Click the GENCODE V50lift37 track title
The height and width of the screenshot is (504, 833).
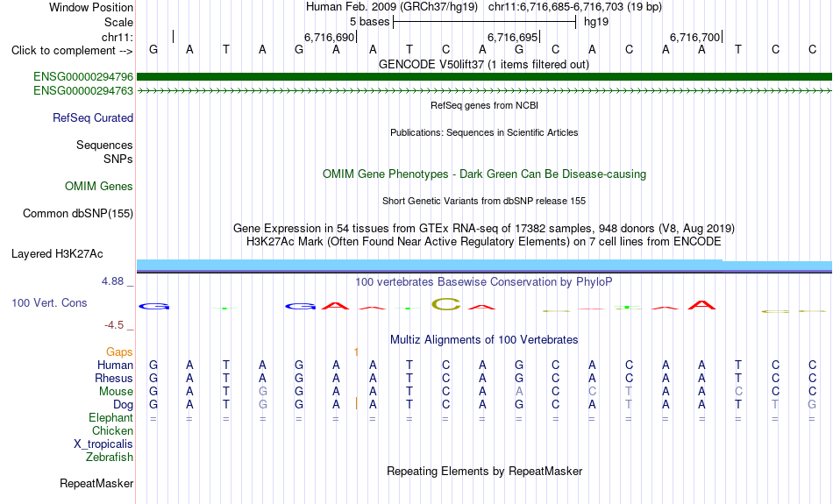pos(484,64)
